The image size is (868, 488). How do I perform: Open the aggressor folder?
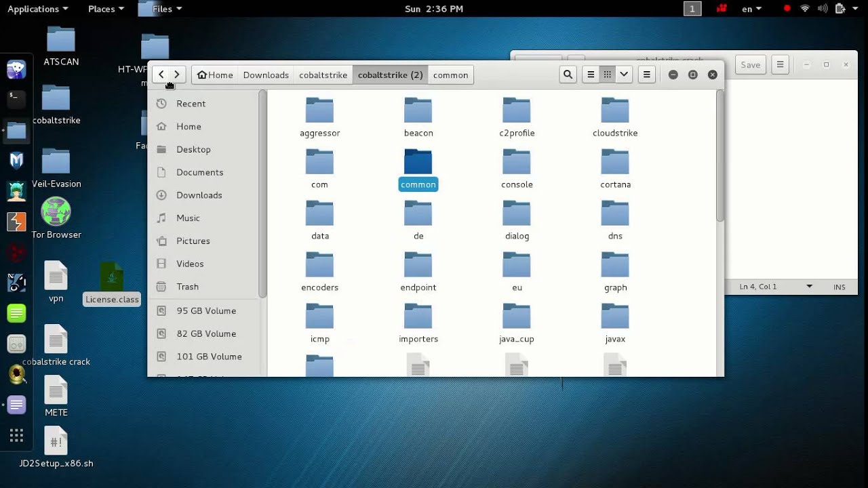click(319, 117)
